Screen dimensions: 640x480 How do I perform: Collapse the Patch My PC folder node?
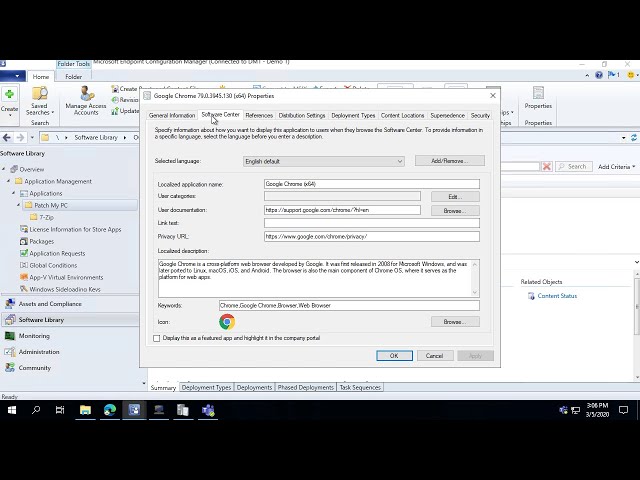coord(18,205)
